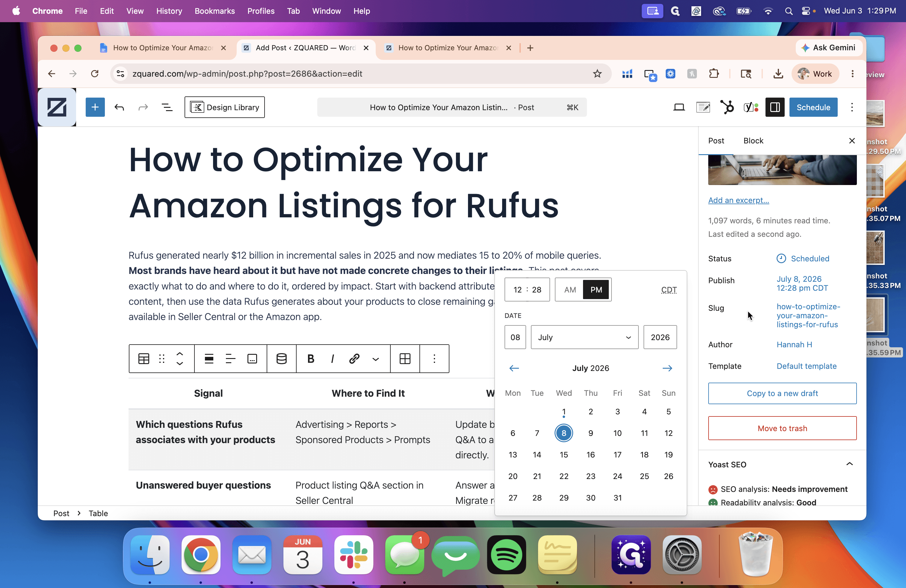Toggle italic formatting
Image resolution: width=906 pixels, height=588 pixels.
[x=332, y=359]
